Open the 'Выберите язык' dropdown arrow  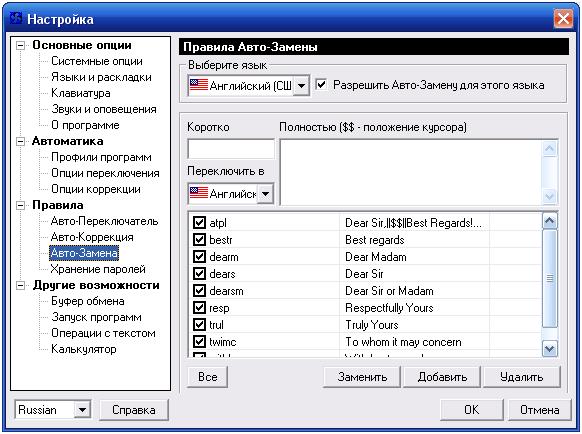coord(301,86)
